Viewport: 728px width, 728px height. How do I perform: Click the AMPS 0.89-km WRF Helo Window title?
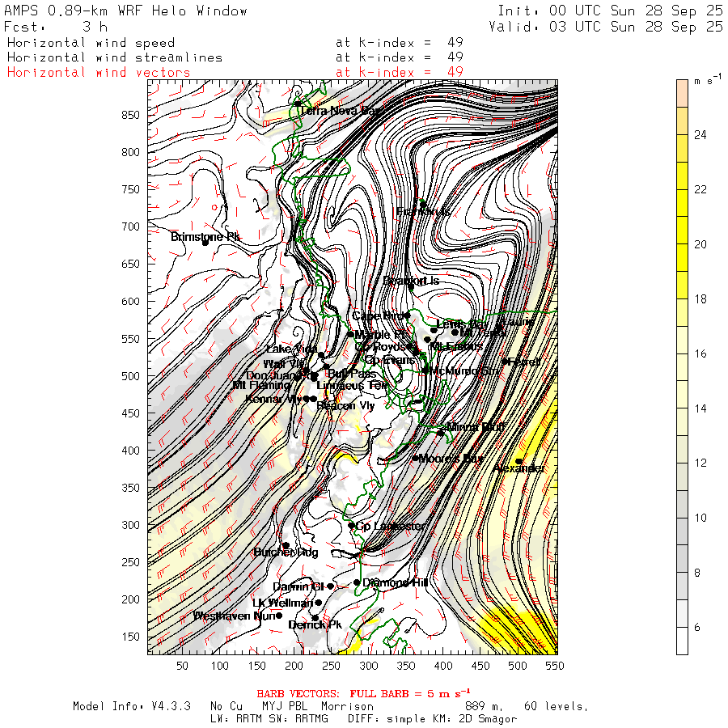tap(126, 11)
